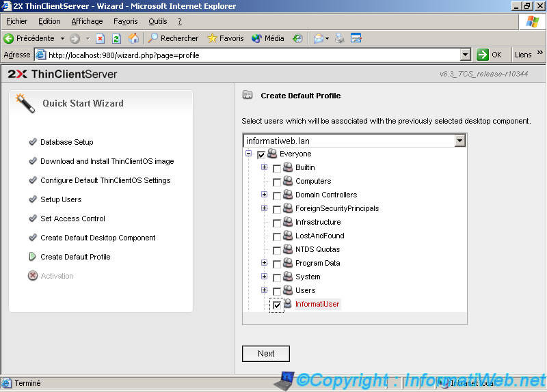The height and width of the screenshot is (392, 547).
Task: Open the Edition menu
Action: point(49,22)
